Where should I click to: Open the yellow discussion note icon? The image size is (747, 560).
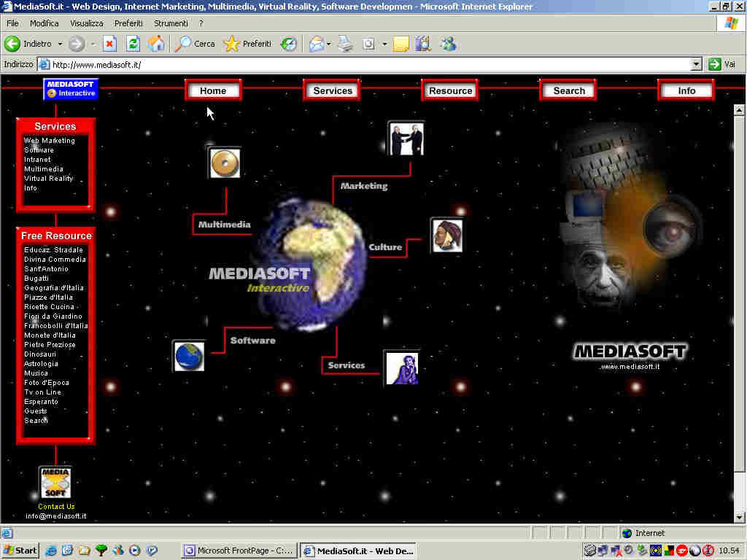tap(400, 44)
